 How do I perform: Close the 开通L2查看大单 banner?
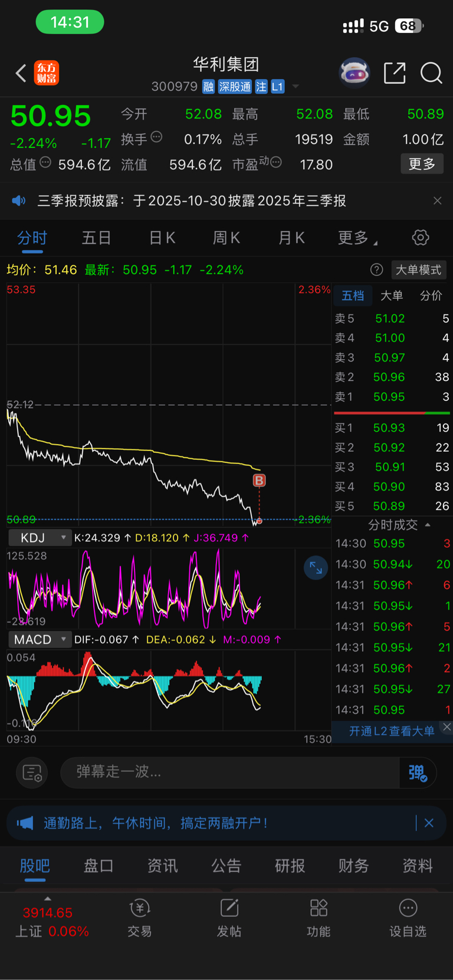coord(447,727)
